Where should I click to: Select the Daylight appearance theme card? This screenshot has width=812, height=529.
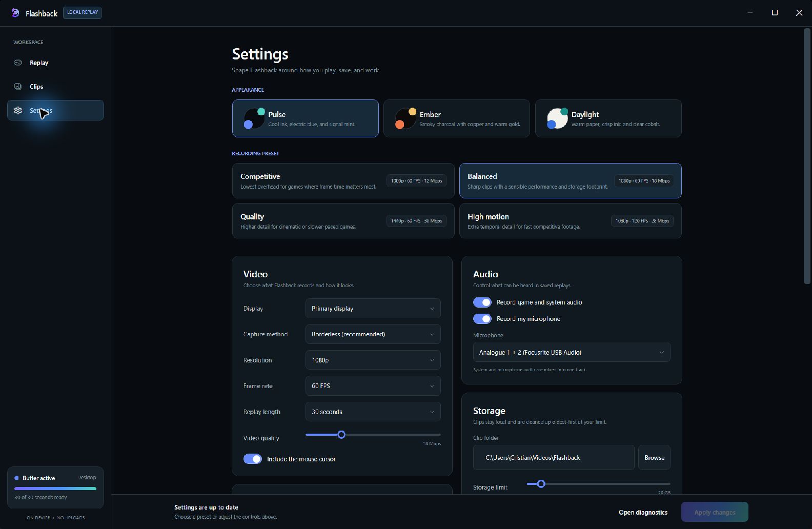pyautogui.click(x=608, y=118)
